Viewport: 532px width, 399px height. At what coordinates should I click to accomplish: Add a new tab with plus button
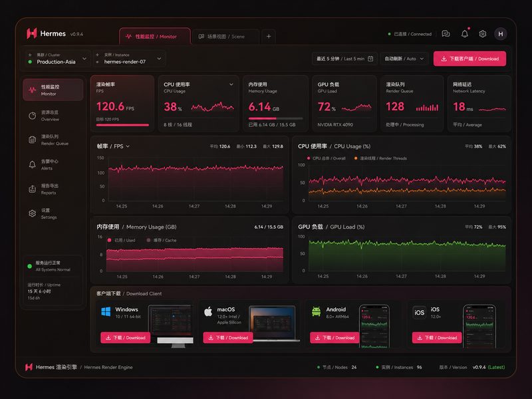click(269, 37)
